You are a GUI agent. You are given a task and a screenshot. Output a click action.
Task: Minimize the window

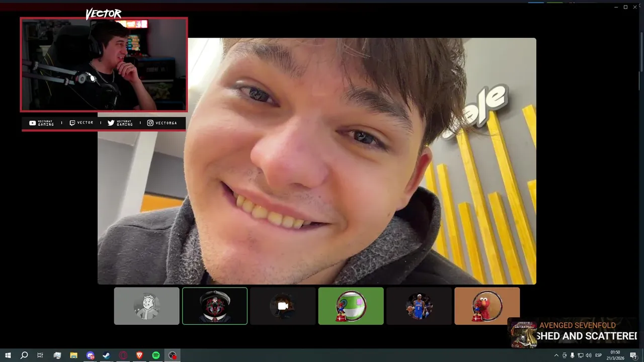pos(617,7)
